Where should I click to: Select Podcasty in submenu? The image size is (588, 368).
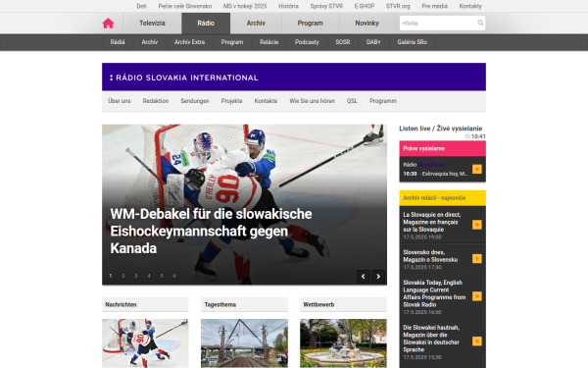coord(307,42)
